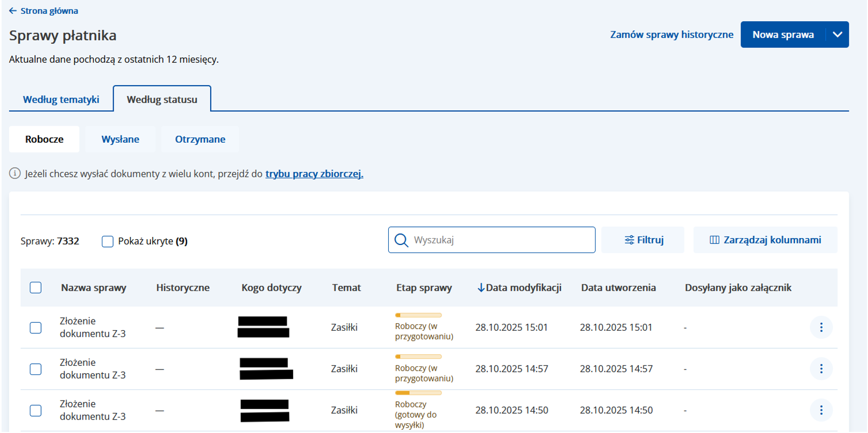Open the Filtruj filter options
Screen dimensions: 868x433
(x=643, y=240)
